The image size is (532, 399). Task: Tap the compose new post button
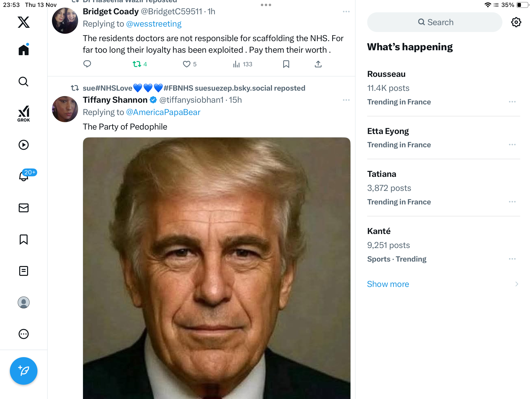pyautogui.click(x=24, y=371)
